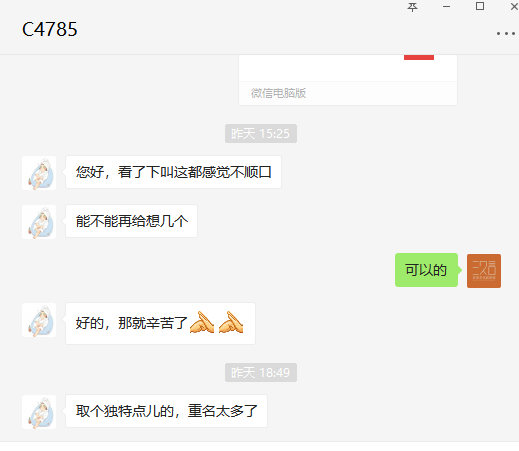519x451 pixels.
Task: Open the three-dot chat info menu
Action: click(506, 33)
